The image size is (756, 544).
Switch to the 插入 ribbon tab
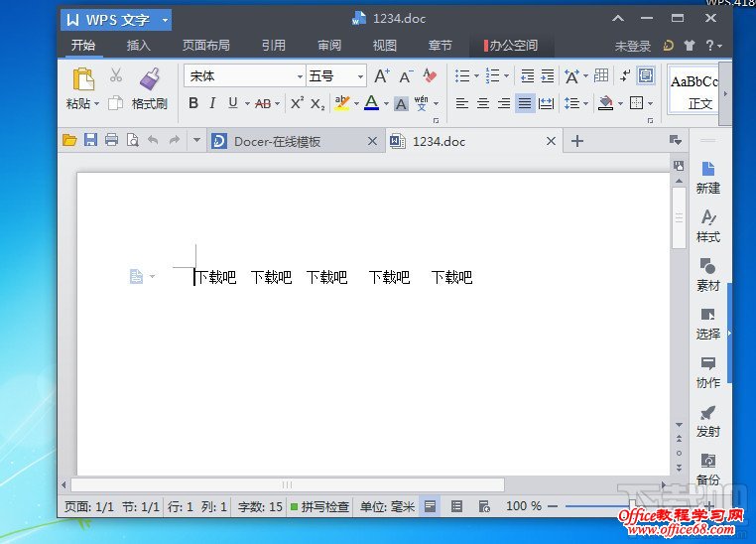(139, 46)
